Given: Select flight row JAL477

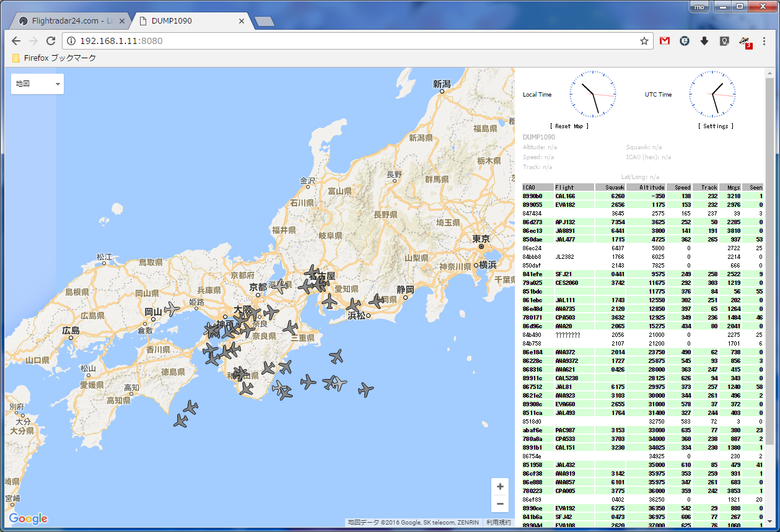Looking at the screenshot, I should pos(642,239).
